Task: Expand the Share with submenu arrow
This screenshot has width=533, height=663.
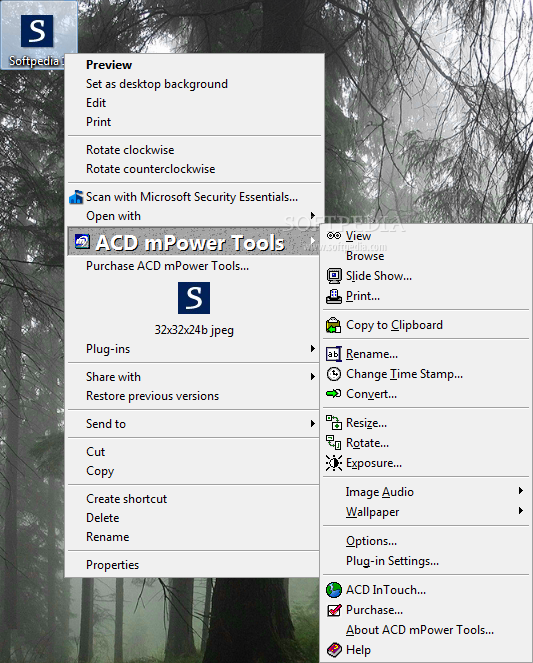Action: pos(313,376)
